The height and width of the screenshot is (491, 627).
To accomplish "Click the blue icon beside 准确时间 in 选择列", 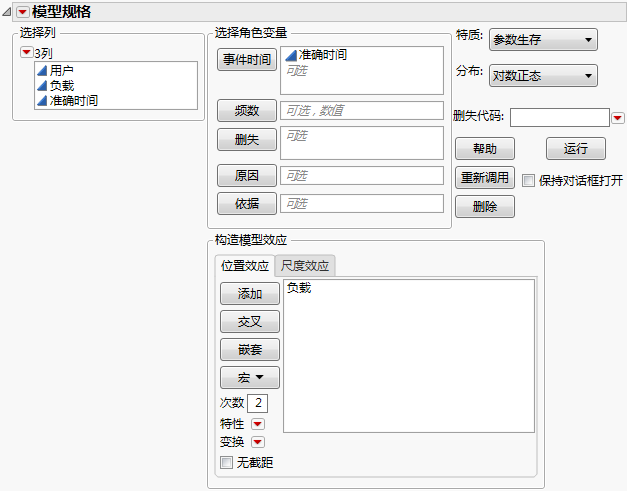I will tap(42, 101).
